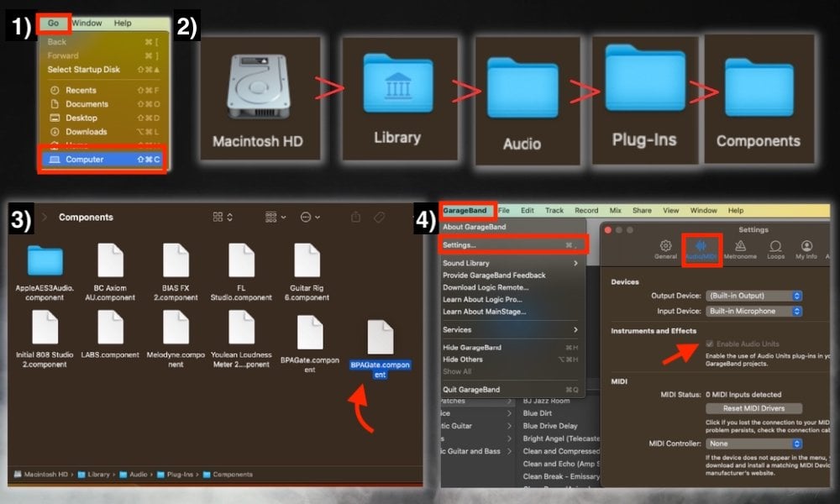Image resolution: width=840 pixels, height=504 pixels.
Task: Close the GarageBand Settings window
Action: point(607,230)
